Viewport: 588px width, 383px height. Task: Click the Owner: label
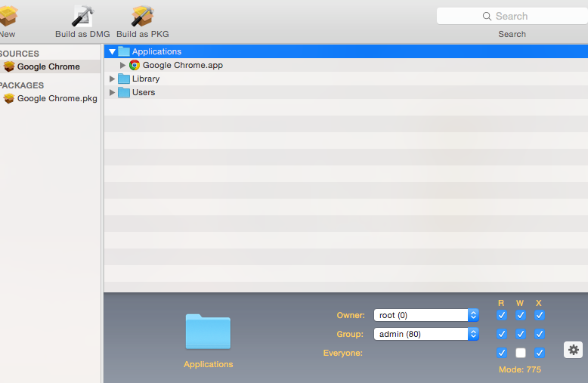pos(351,315)
